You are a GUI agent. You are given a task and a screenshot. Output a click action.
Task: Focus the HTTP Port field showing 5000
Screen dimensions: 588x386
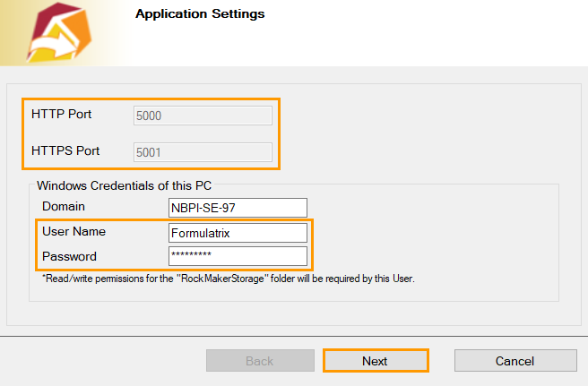click(203, 115)
